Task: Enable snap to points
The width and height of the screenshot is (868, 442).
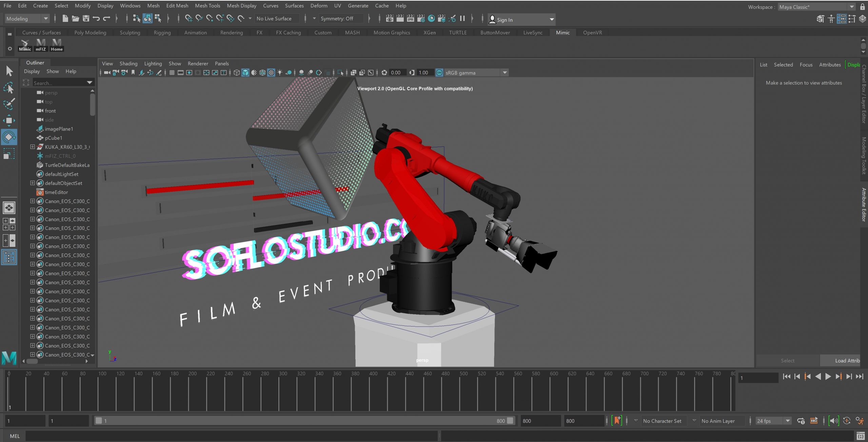Action: 210,19
